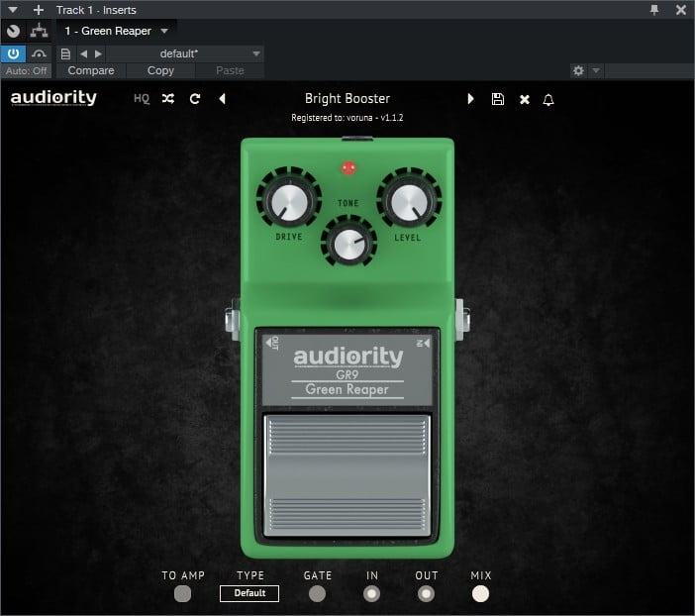Add an insert with the plus icon
The image size is (695, 616).
39,10
